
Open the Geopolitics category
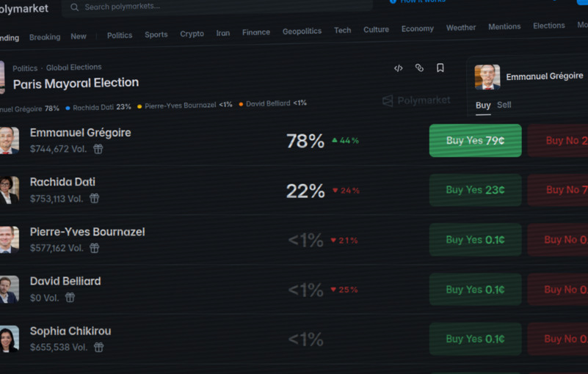pos(302,32)
